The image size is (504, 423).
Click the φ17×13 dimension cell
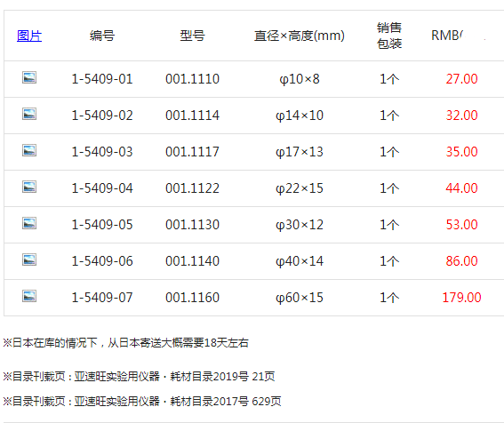pos(300,152)
